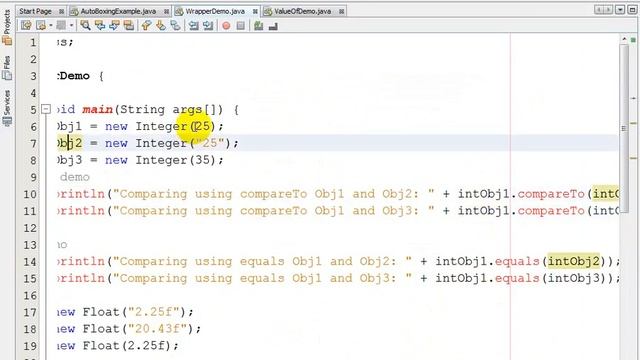Click the Maximize editor window button
Viewport: 640px width, 360px height.
632,9
